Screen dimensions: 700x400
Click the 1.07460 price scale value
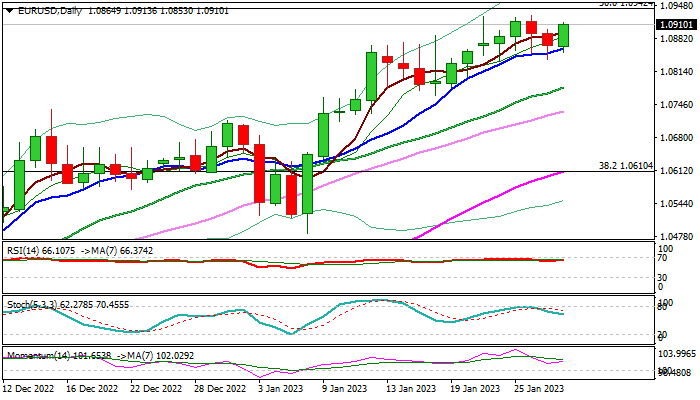[675, 105]
